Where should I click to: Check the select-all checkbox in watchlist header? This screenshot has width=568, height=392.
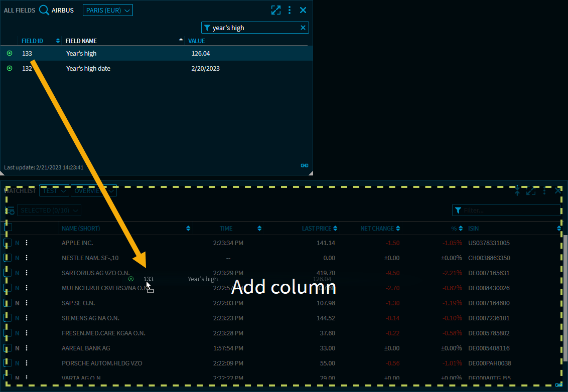click(x=8, y=228)
